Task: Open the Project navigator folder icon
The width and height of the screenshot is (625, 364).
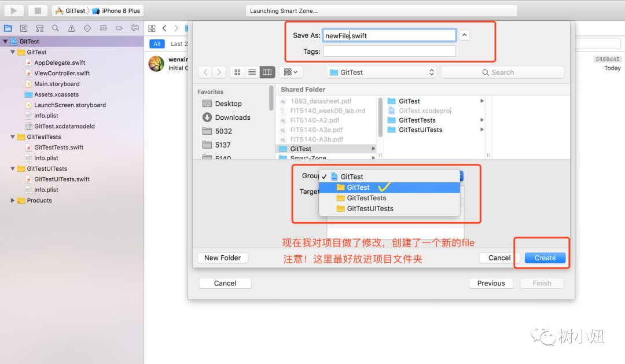Action: click(8, 28)
